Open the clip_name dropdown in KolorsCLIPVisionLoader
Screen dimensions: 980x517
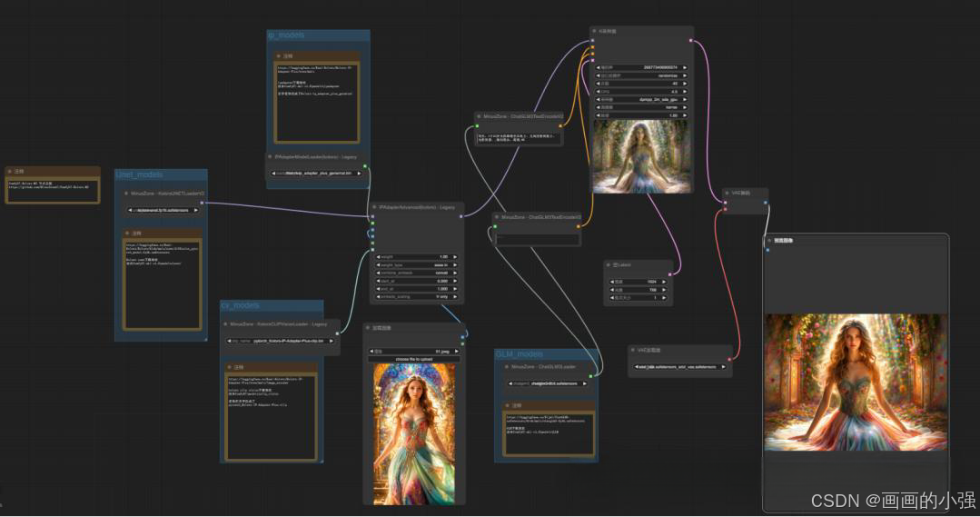281,342
